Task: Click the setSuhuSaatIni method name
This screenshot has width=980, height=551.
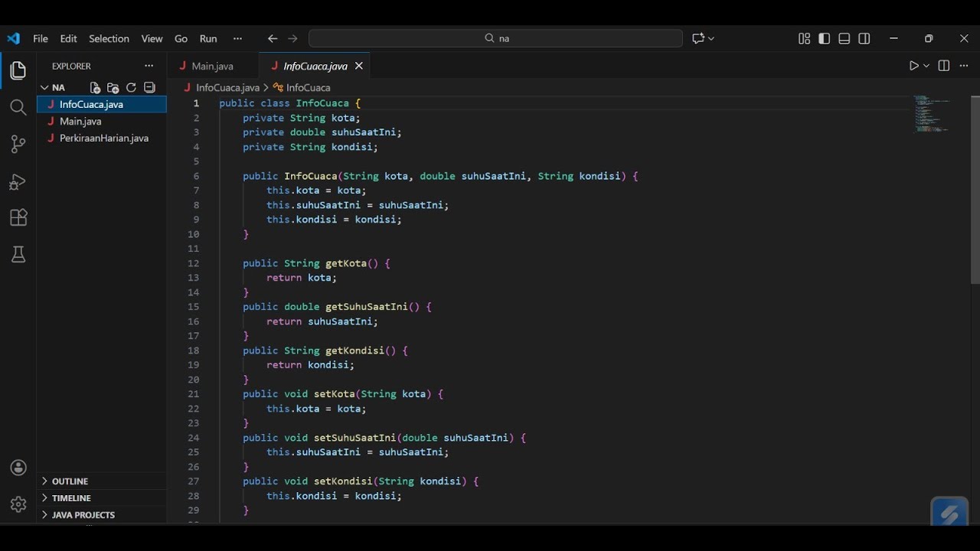Action: [355, 438]
